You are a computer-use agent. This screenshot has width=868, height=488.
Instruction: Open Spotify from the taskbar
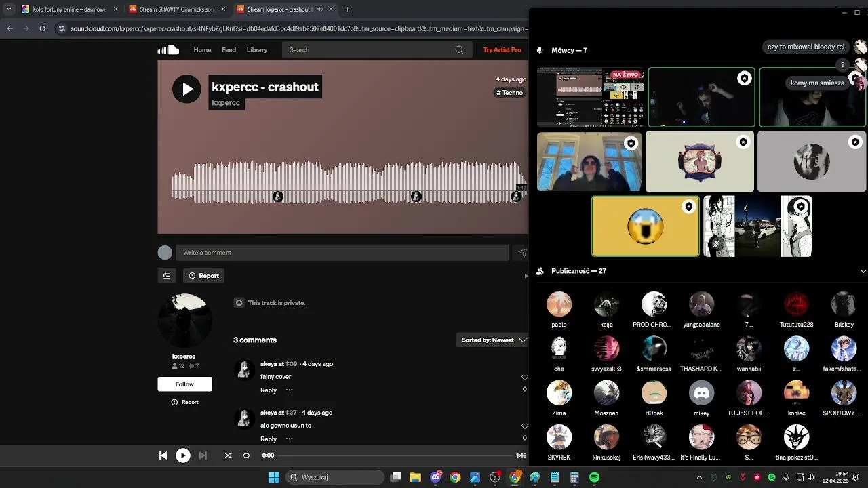point(594,477)
